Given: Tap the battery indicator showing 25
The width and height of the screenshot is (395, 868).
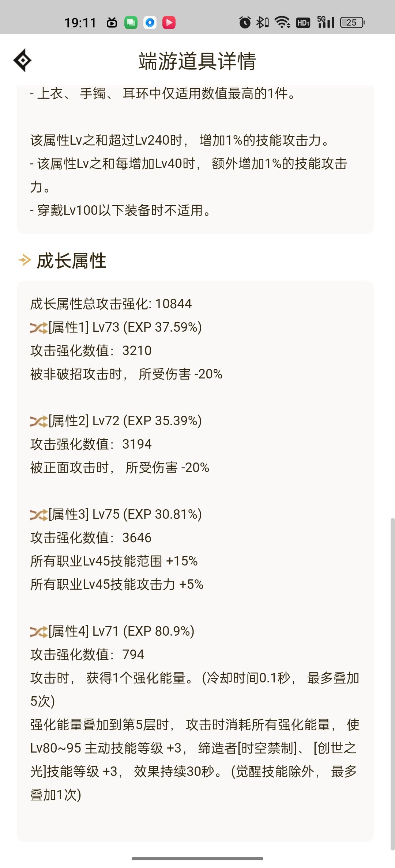Looking at the screenshot, I should click(x=352, y=22).
